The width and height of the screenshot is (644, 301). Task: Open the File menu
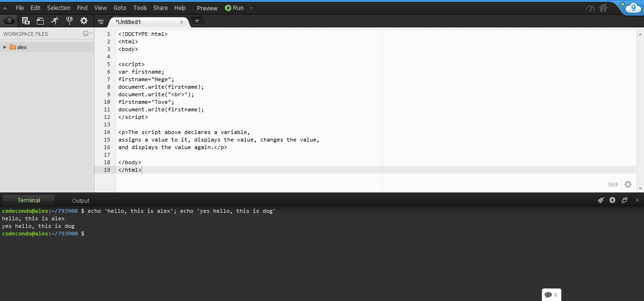point(20,8)
